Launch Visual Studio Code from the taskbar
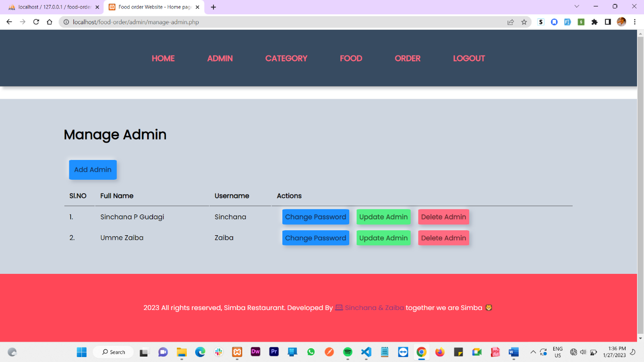This screenshot has width=644, height=362. (x=366, y=352)
